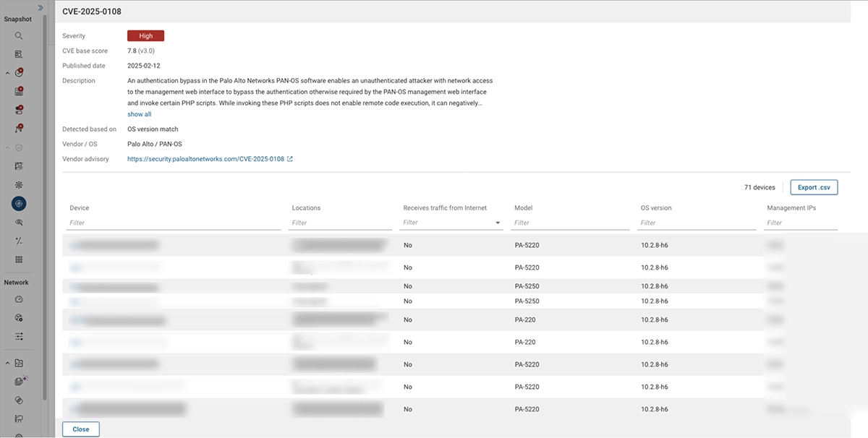
Task: Click the grid matrix icon in sidebar
Action: point(19,259)
